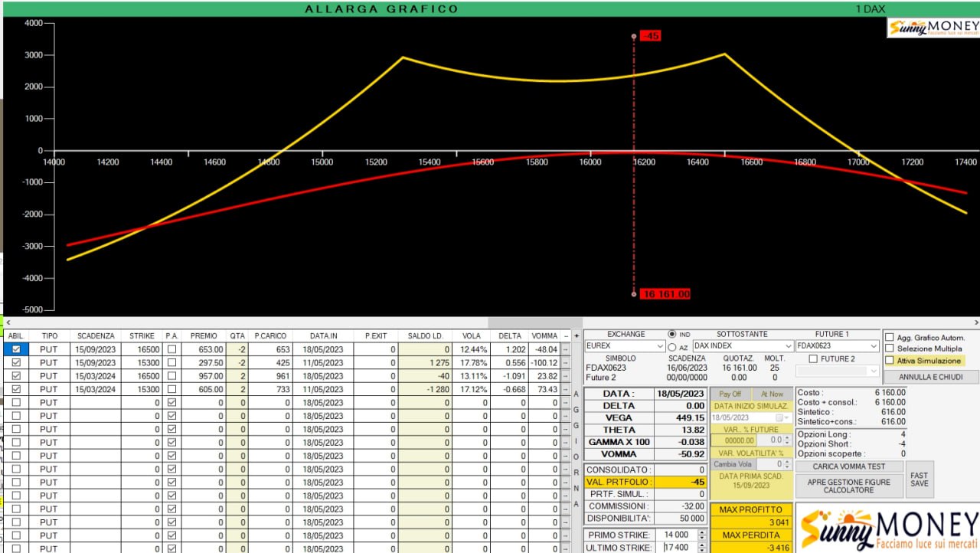980x553 pixels.
Task: Click the ANNULLA E CHIUDI button
Action: (x=931, y=377)
